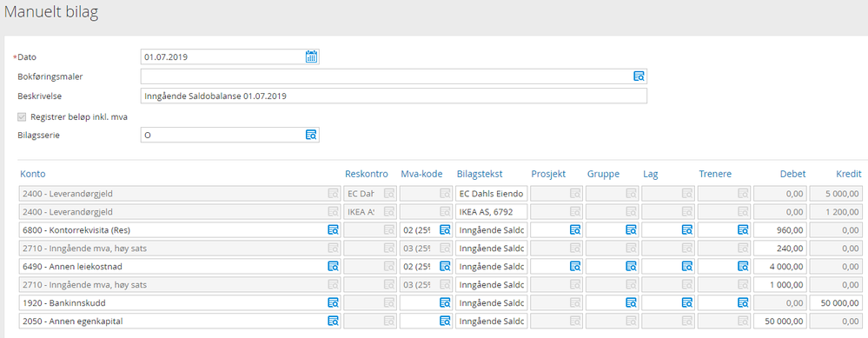Click the Bilagstekst field IKEA AS, 6792
Image resolution: width=868 pixels, height=338 pixels.
tap(492, 211)
